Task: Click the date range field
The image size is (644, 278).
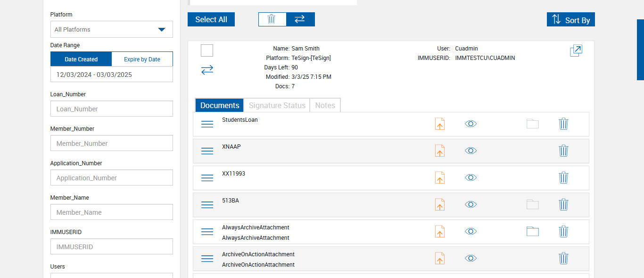Action: click(x=112, y=75)
